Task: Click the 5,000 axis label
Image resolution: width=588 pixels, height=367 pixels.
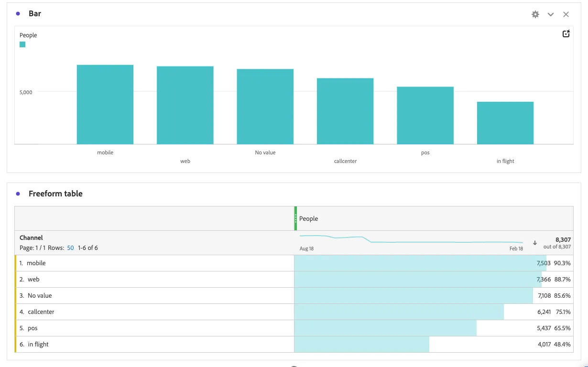Action: pyautogui.click(x=26, y=92)
